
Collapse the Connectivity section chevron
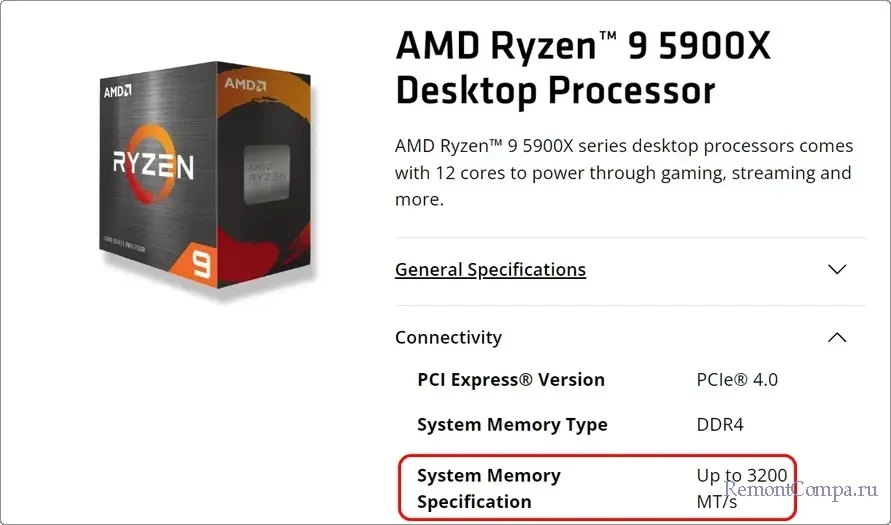837,338
